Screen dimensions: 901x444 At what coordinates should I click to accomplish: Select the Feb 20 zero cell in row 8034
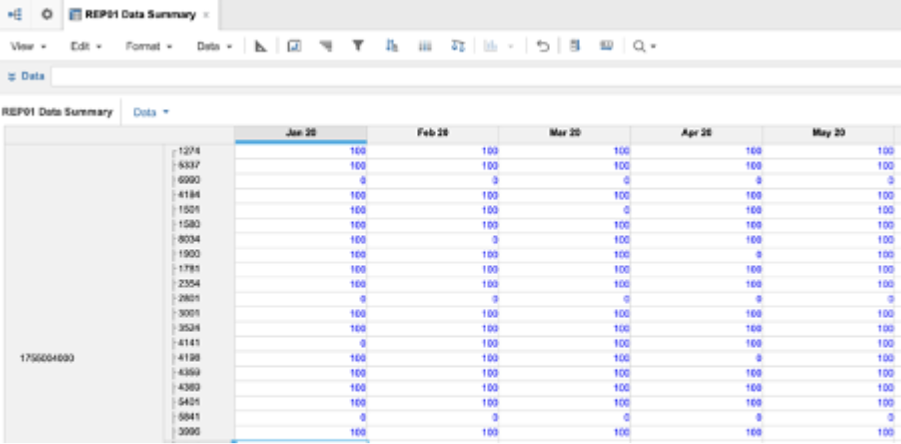(x=433, y=240)
